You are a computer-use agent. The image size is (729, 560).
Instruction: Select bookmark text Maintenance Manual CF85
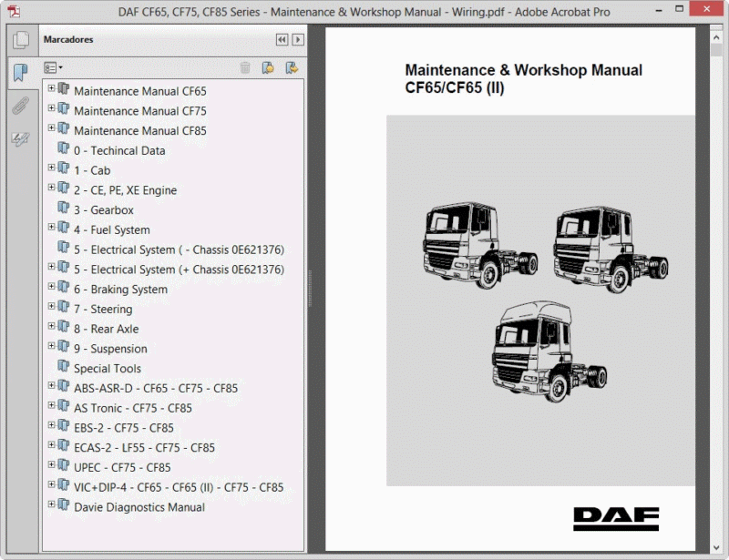140,131
